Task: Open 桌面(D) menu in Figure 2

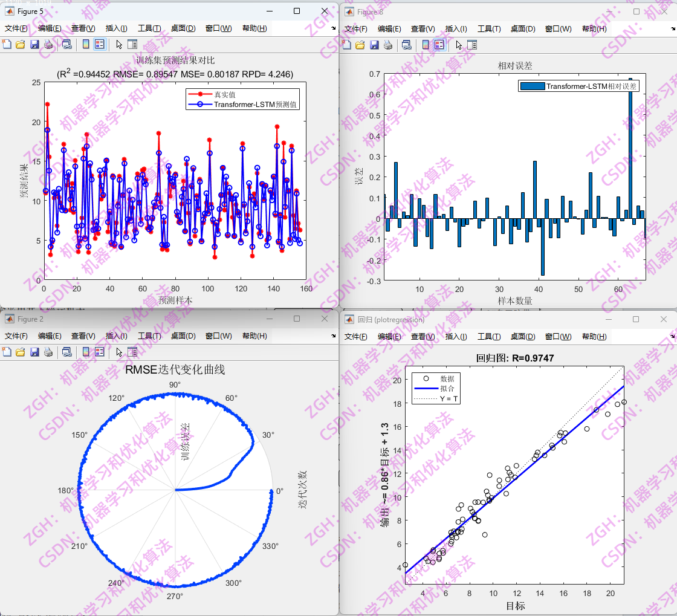Action: [x=183, y=336]
